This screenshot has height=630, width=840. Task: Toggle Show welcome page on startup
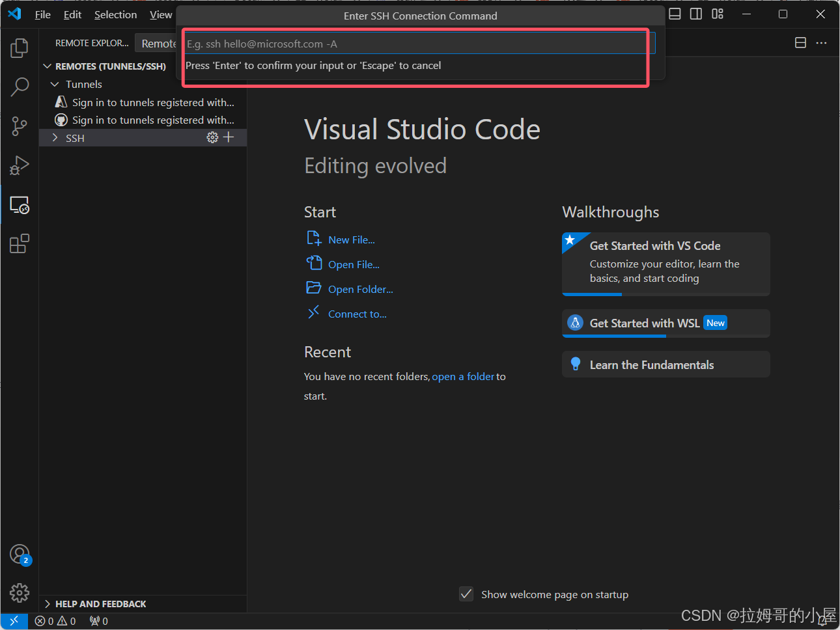466,594
